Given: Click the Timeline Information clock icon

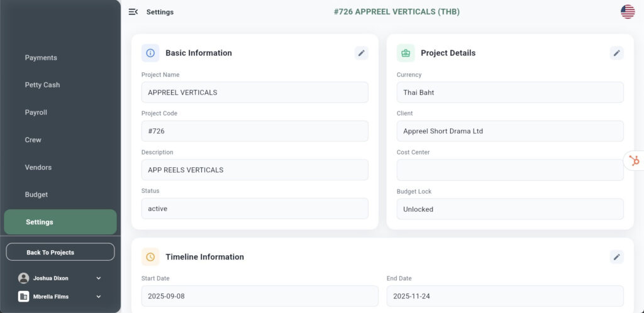Looking at the screenshot, I should [150, 257].
